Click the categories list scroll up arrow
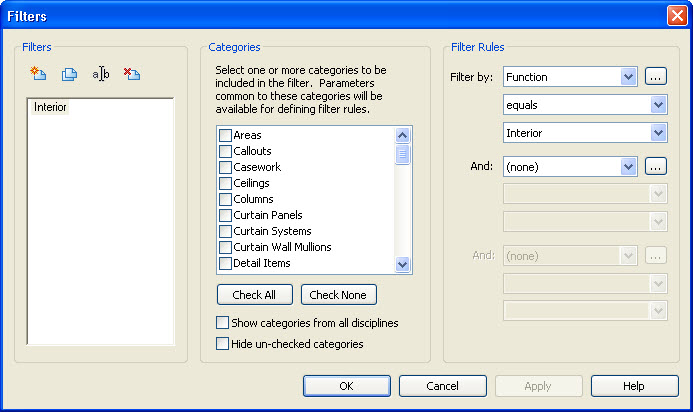The height and width of the screenshot is (412, 693). point(402,135)
